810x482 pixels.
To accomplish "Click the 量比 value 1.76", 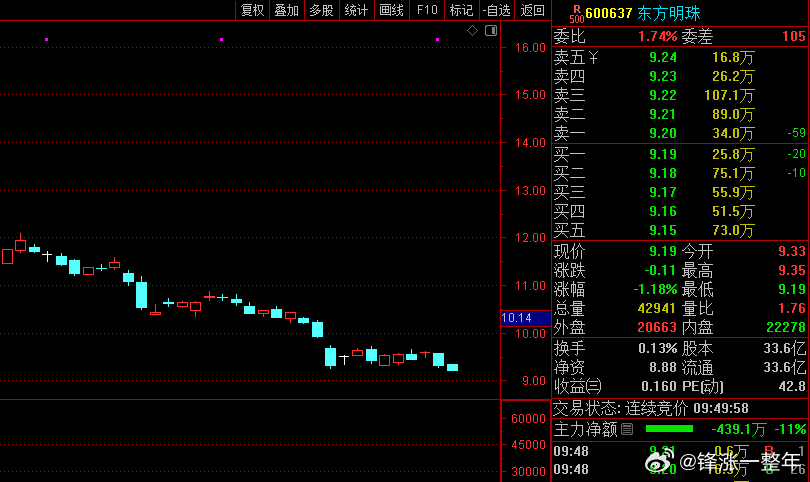I will [792, 308].
